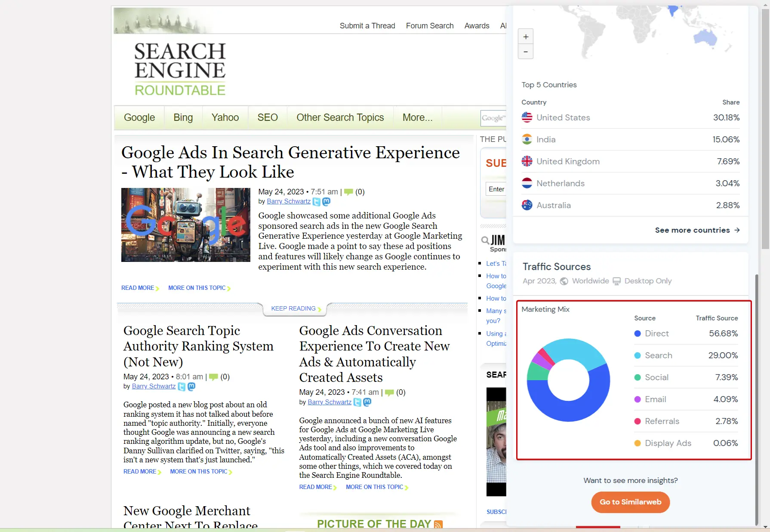Zoom out on the world map with minus icon
The width and height of the screenshot is (770, 532).
coord(526,52)
